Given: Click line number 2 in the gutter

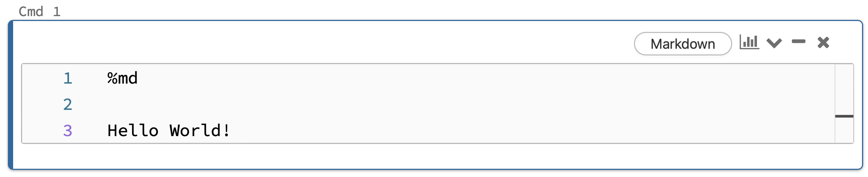Looking at the screenshot, I should (68, 105).
